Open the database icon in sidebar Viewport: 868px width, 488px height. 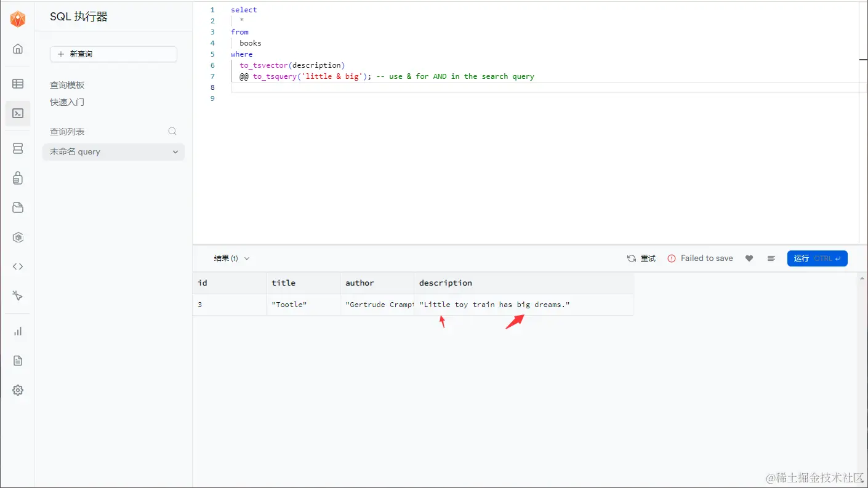tap(18, 148)
